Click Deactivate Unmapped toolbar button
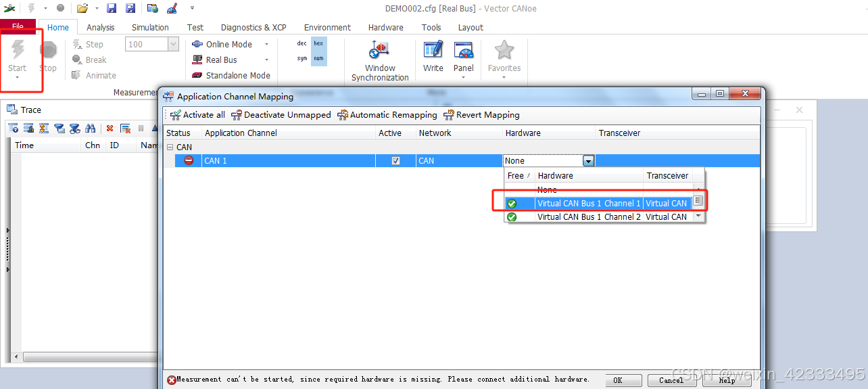Screen dimensions: 868x389 [x=281, y=115]
